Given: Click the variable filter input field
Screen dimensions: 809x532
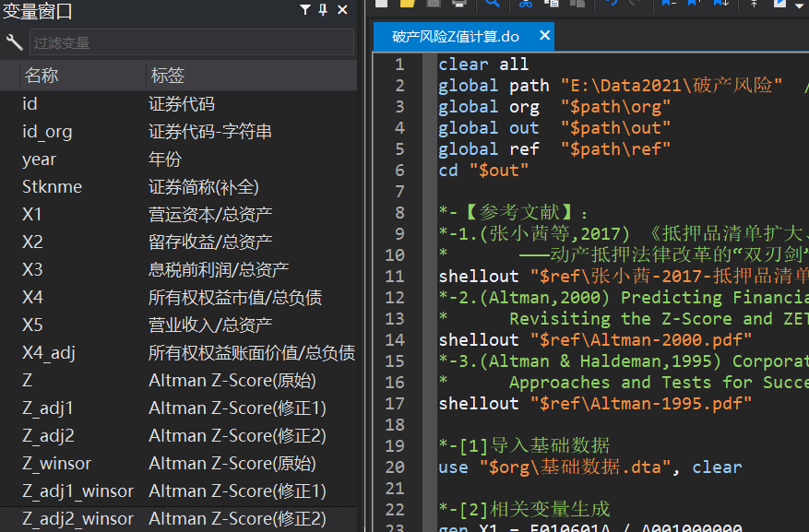Looking at the screenshot, I should tap(191, 42).
